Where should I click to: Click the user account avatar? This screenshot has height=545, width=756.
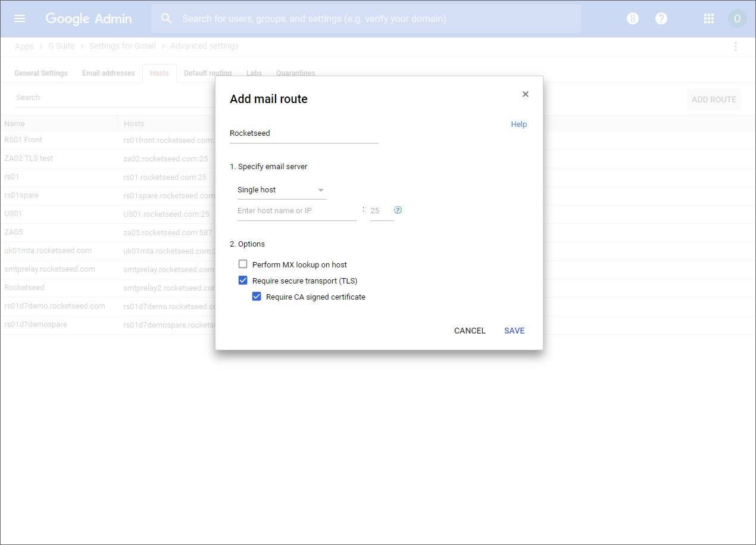point(737,18)
